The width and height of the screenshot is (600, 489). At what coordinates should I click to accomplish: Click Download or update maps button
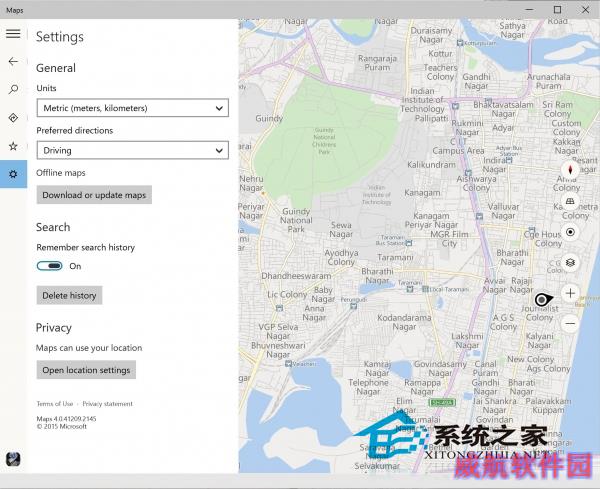pos(94,195)
